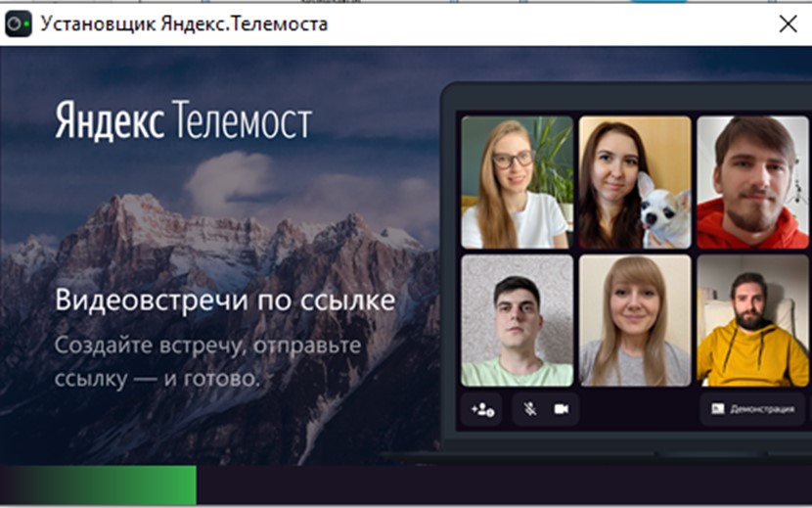This screenshot has height=508, width=812.
Task: Click the Telemost app icon in title bar
Action: (x=18, y=23)
